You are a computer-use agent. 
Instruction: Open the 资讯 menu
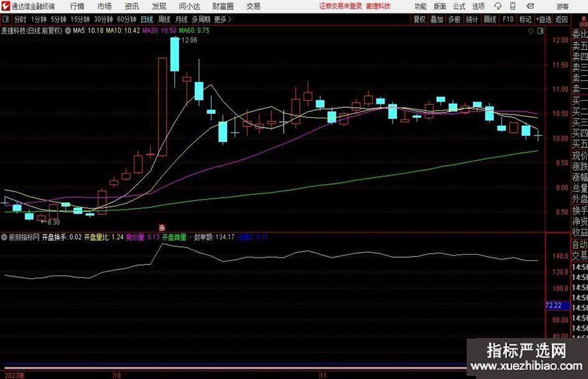(x=132, y=6)
